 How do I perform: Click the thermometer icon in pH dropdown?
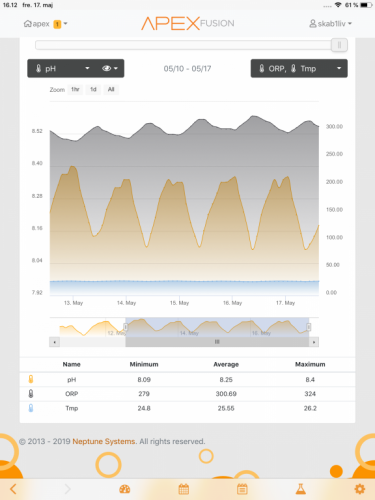click(x=39, y=69)
